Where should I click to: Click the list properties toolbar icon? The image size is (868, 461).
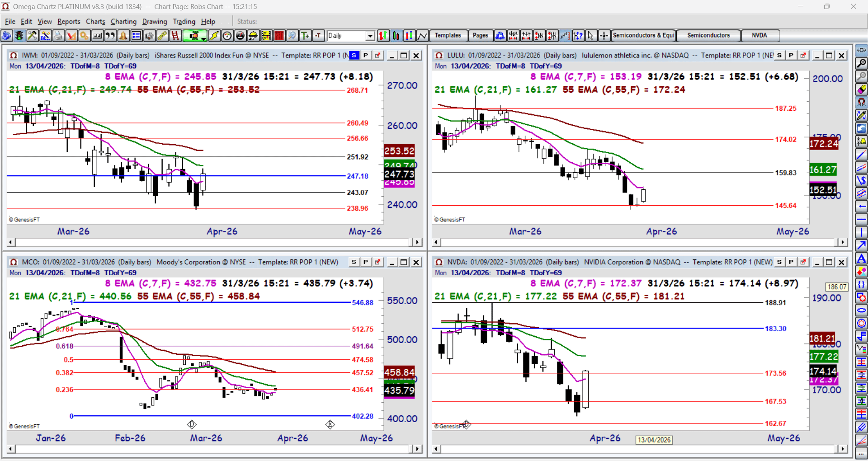pyautogui.click(x=137, y=36)
